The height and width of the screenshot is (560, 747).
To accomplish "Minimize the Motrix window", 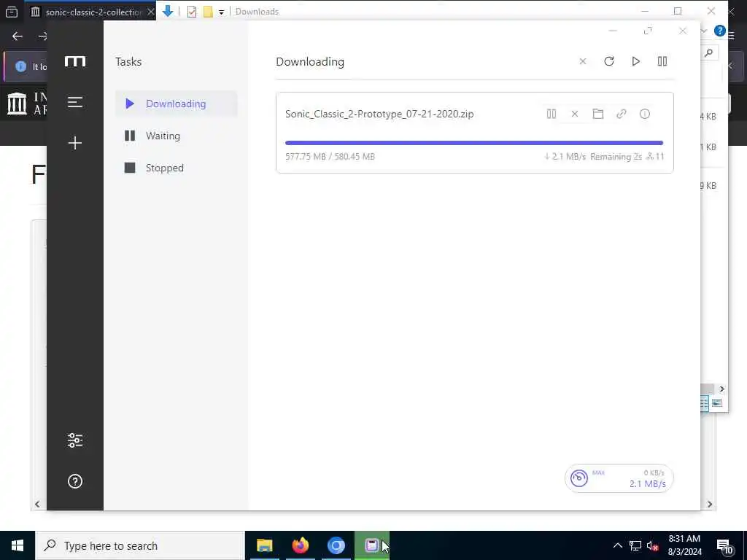I will click(x=613, y=31).
